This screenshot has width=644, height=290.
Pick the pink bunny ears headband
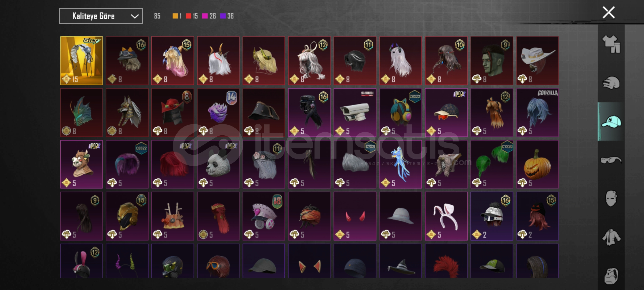[446, 216]
